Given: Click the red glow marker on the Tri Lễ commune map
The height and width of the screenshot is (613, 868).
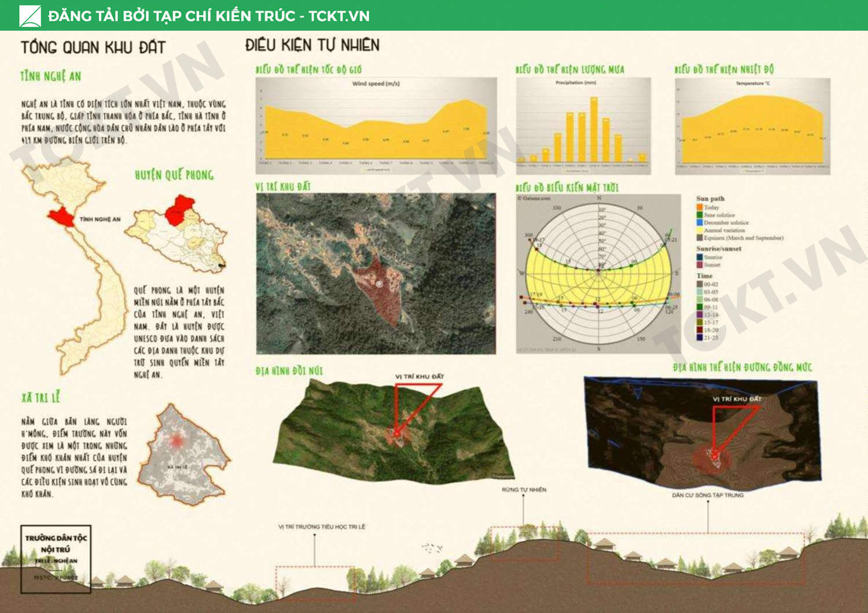Looking at the screenshot, I should 176,442.
